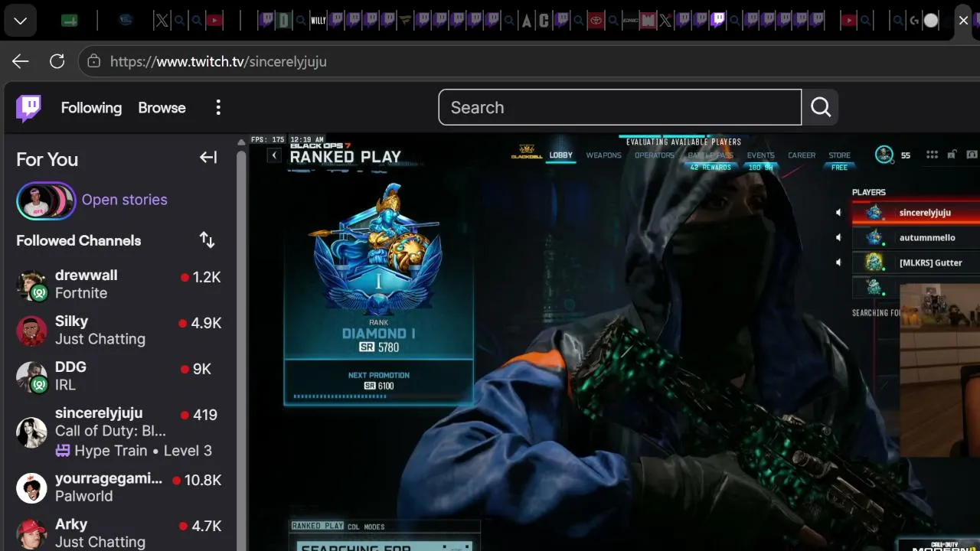Click the Hype Train Level 3 label

(134, 451)
